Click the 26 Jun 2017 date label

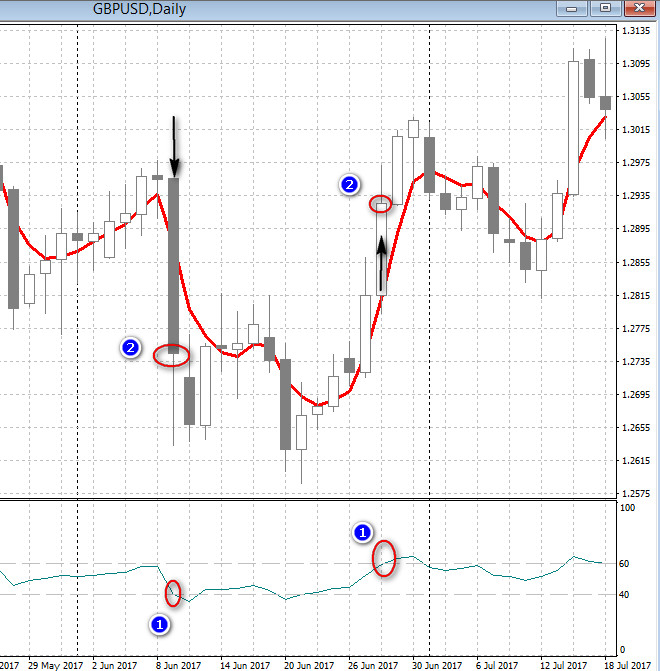click(373, 665)
